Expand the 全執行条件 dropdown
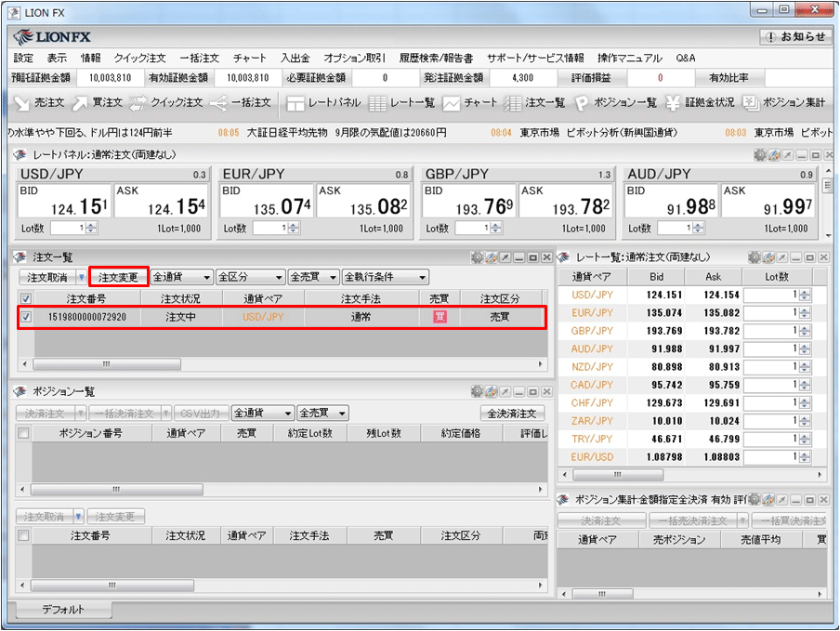The width and height of the screenshot is (840, 631). [386, 277]
